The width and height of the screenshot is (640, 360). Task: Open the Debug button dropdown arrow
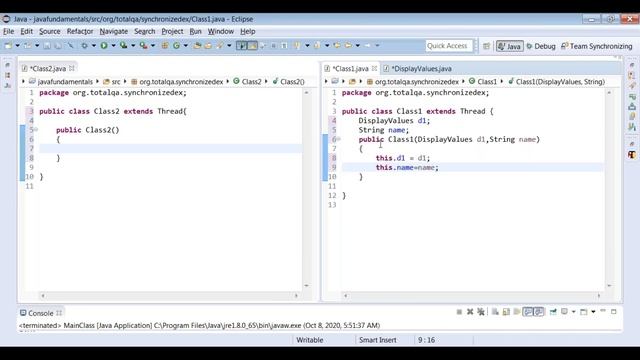[x=94, y=46]
